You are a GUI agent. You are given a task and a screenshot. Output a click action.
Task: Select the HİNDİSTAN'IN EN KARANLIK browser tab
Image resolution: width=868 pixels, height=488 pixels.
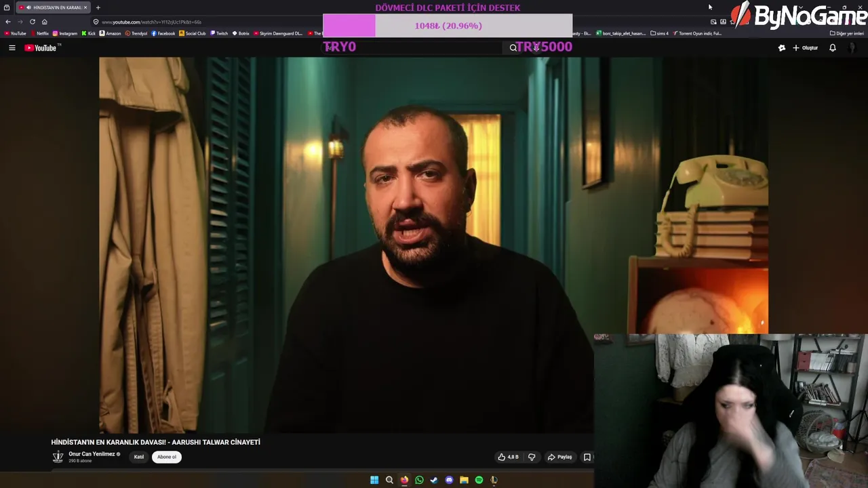53,7
